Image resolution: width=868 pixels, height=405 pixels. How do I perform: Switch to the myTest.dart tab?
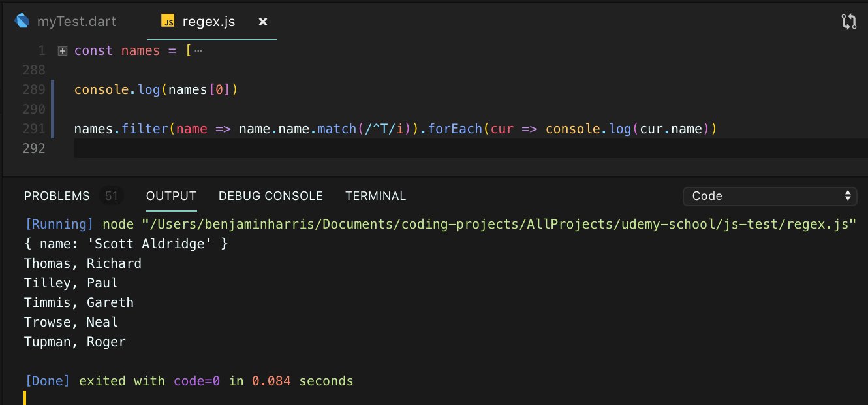click(x=76, y=22)
